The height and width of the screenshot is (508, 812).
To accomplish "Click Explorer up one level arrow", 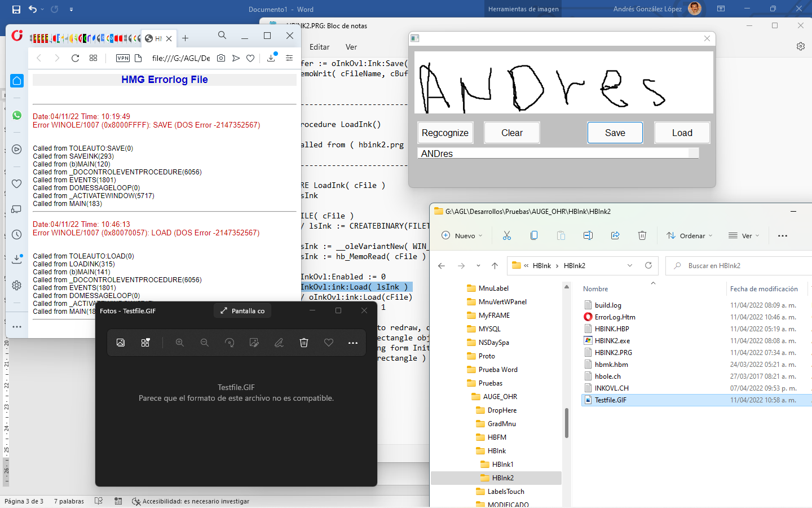I will pyautogui.click(x=495, y=265).
